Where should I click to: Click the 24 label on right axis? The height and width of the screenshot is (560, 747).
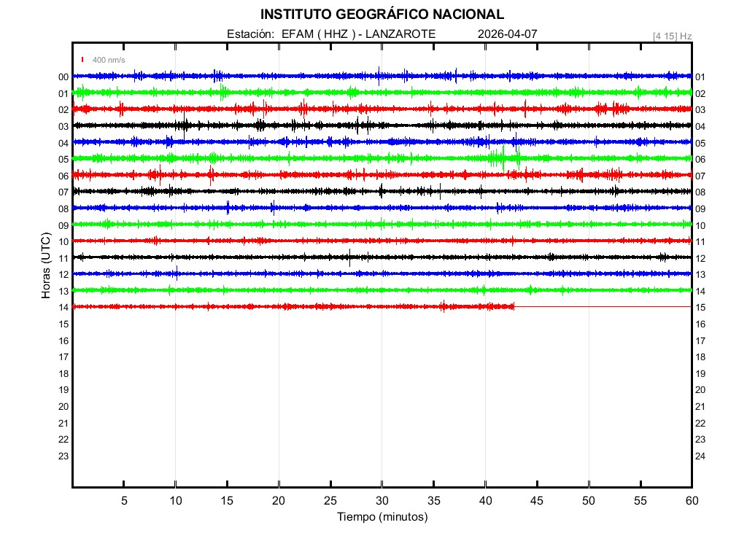(700, 456)
